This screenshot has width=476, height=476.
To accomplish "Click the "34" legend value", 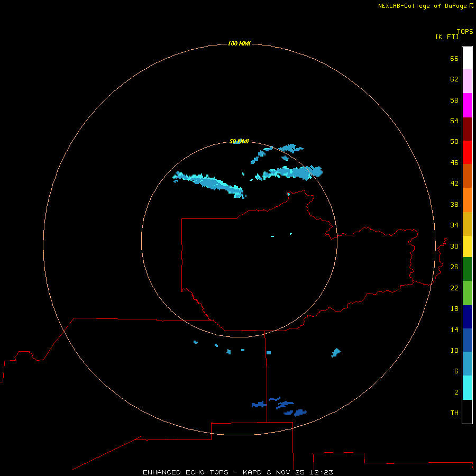I will pyautogui.click(x=454, y=225).
